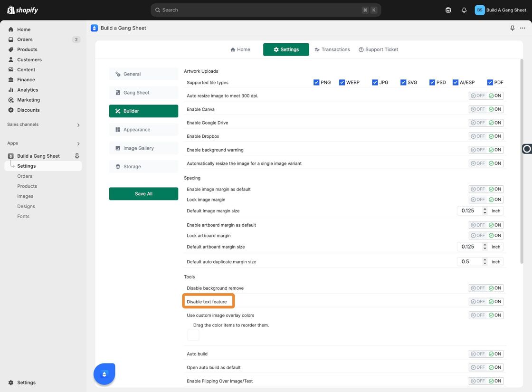Click the Orders inbox icon in sidebar

[x=11, y=39]
